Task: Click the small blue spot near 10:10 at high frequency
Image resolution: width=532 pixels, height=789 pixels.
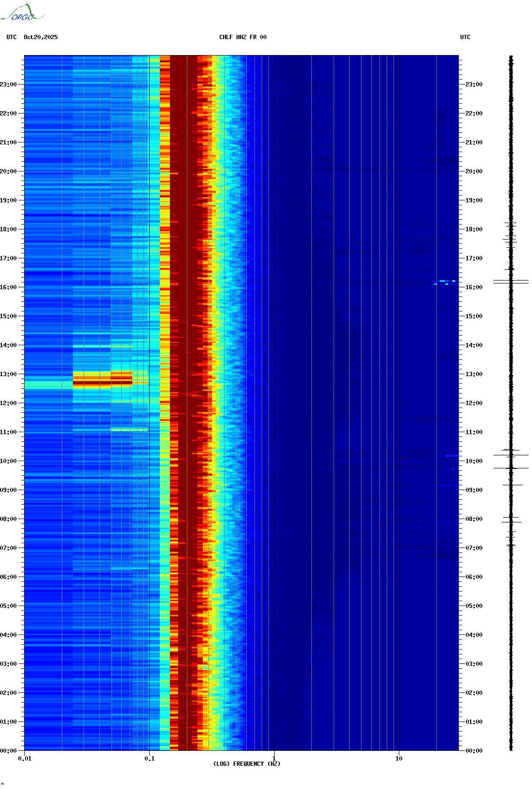Action: tap(452, 456)
